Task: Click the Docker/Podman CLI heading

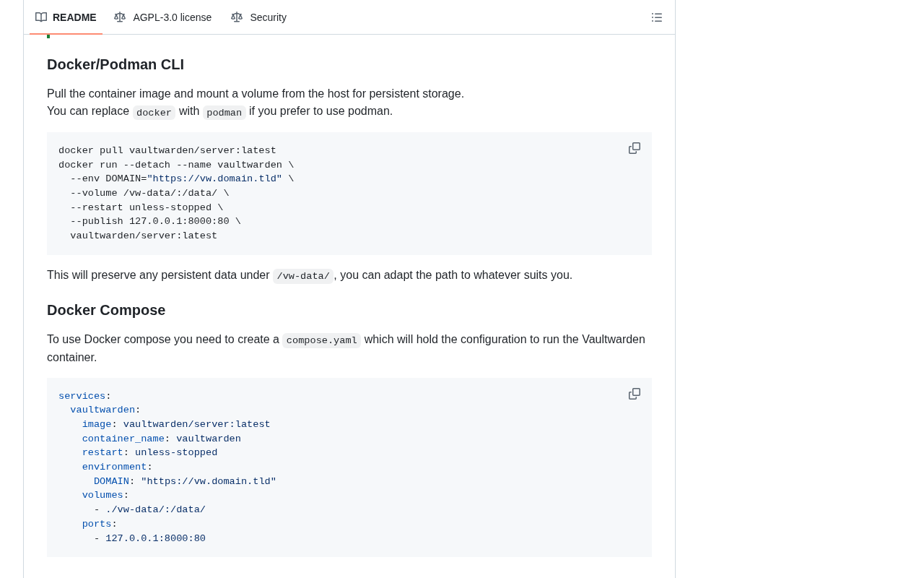Action: (x=115, y=64)
